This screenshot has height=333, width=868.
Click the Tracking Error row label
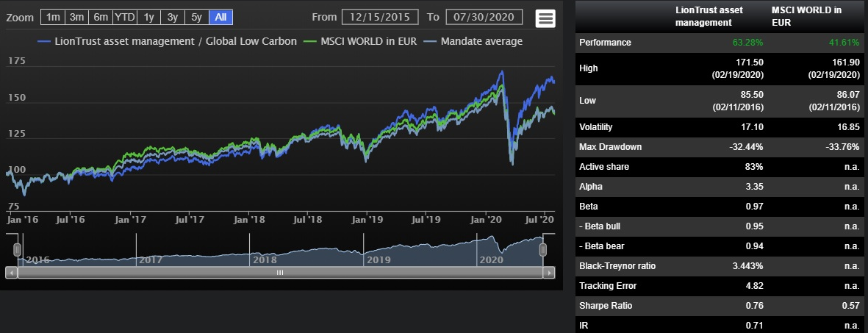(x=608, y=286)
